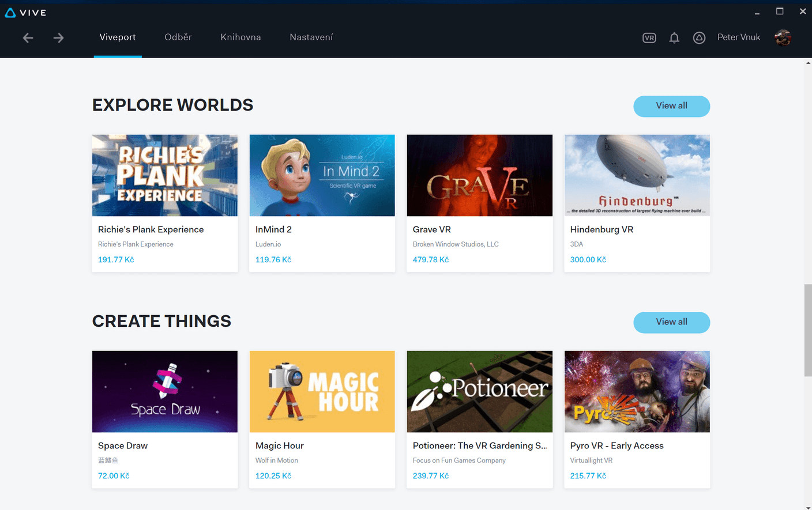This screenshot has height=510, width=812.
Task: Click the 479.78 Kč price
Action: [431, 260]
